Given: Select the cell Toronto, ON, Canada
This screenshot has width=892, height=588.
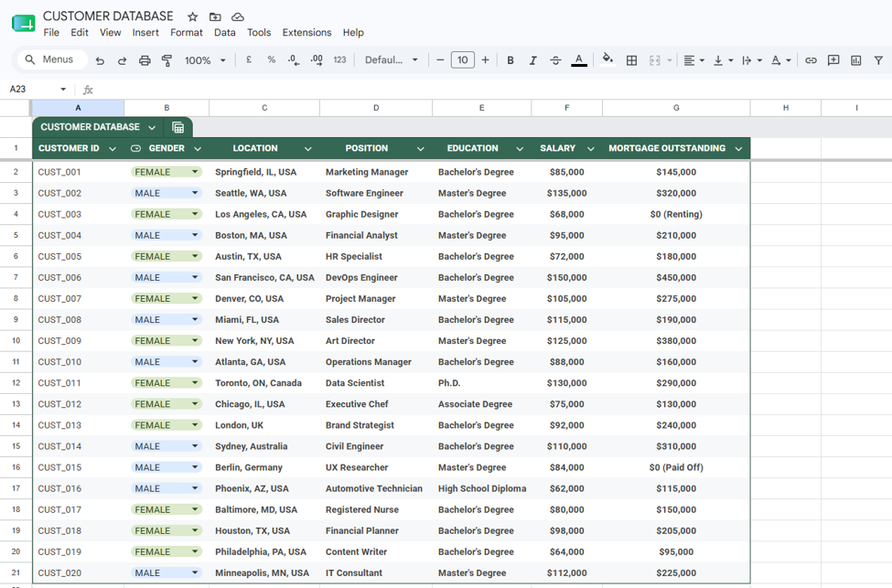Looking at the screenshot, I should [264, 383].
